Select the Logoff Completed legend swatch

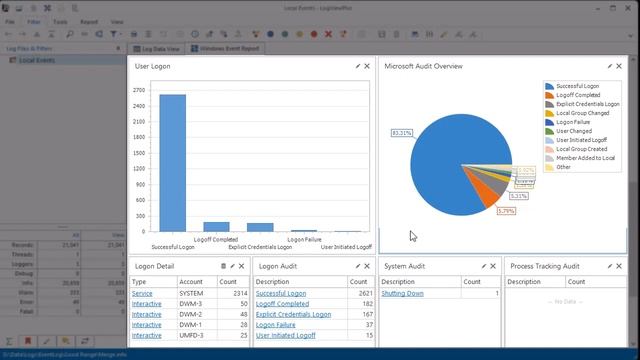pos(550,95)
